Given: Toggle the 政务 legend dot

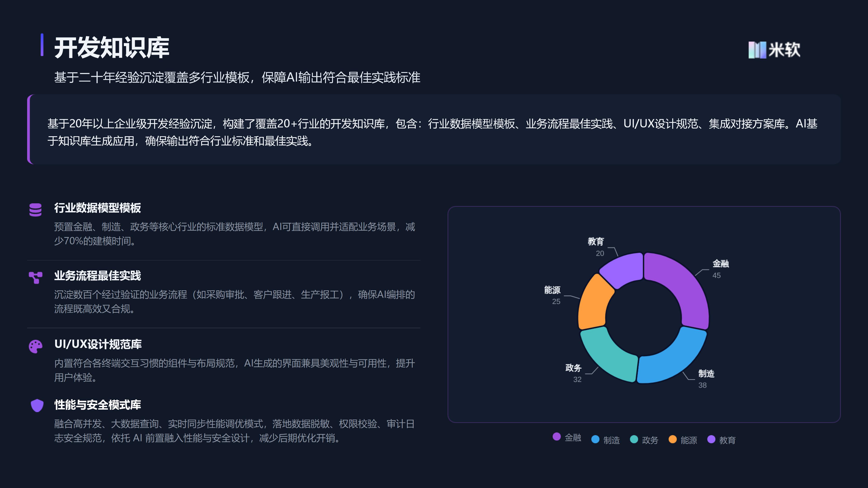Looking at the screenshot, I should tap(634, 439).
